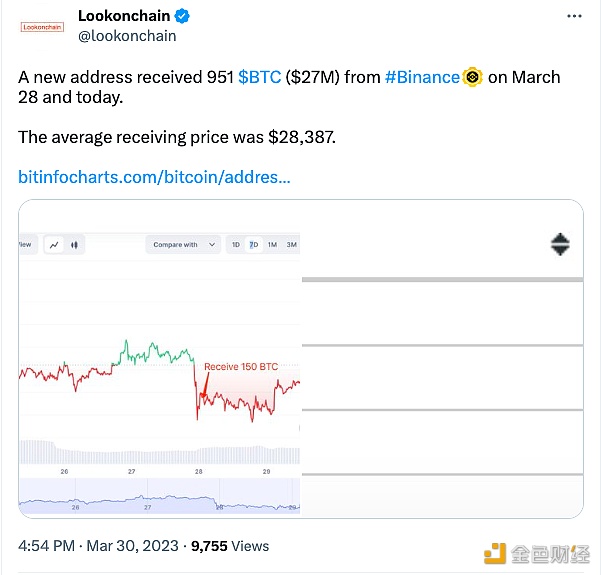Select the 7D time range
This screenshot has width=601, height=575.
(254, 244)
